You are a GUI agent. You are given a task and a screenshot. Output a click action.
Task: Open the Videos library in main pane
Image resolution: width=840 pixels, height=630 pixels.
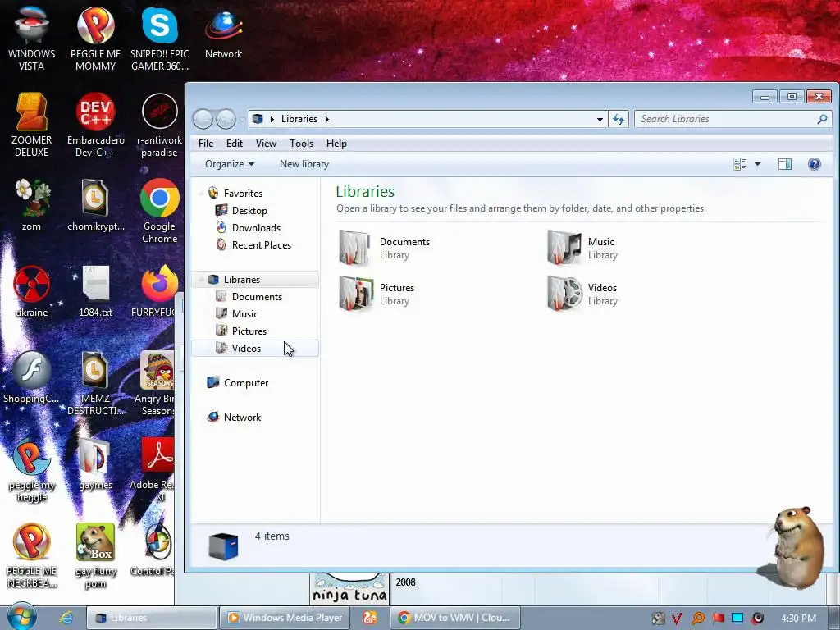click(x=583, y=294)
